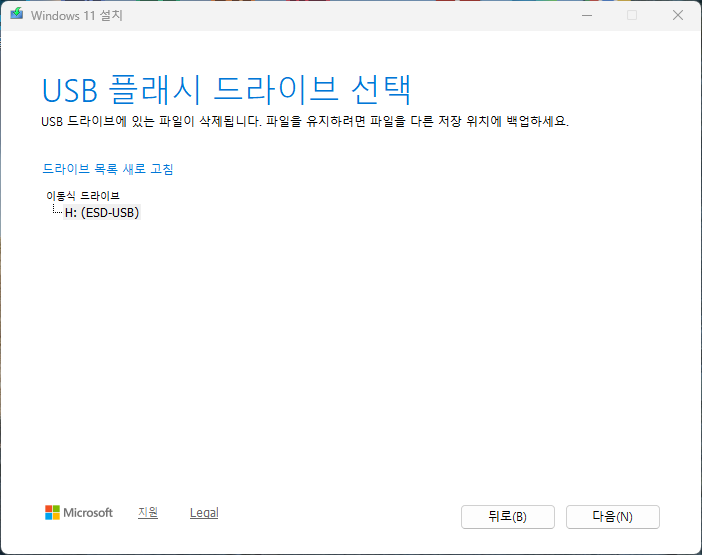Refresh drive list via 드라이브 목록 새로 고침

pos(107,169)
